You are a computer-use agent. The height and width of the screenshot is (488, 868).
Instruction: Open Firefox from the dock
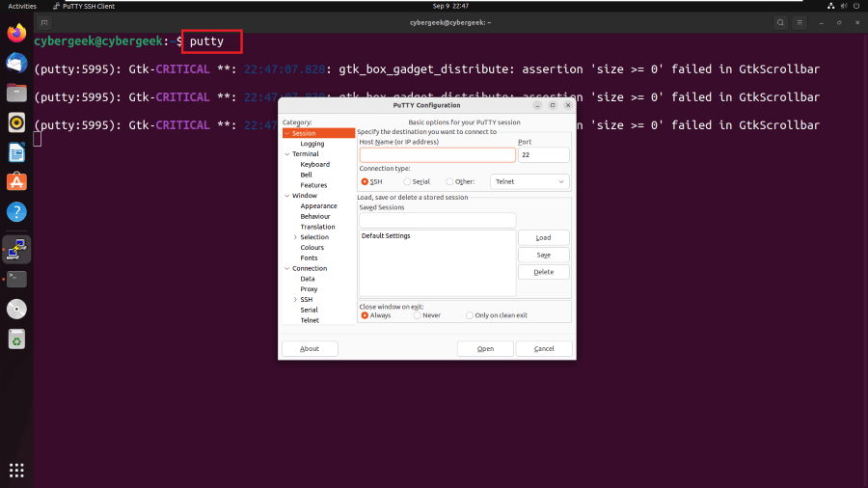pyautogui.click(x=16, y=33)
